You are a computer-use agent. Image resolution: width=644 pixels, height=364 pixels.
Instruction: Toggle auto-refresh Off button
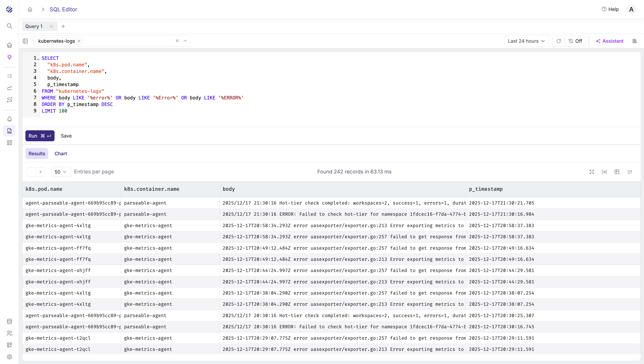pyautogui.click(x=575, y=41)
